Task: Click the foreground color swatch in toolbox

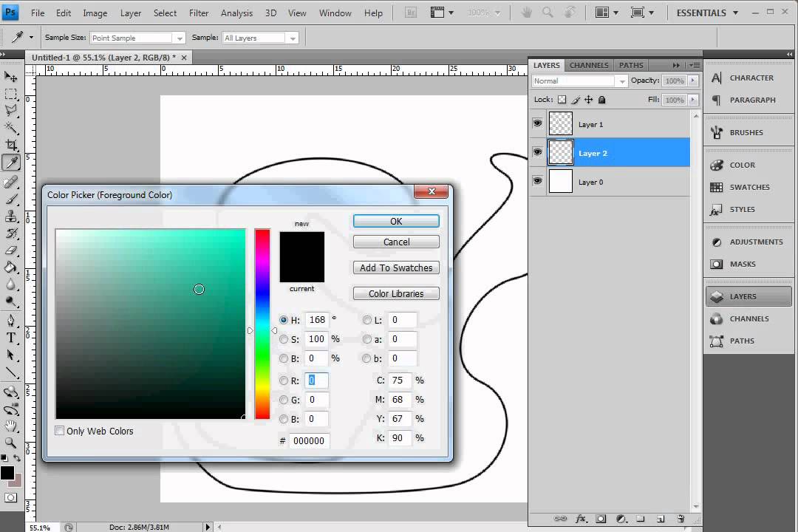Action: point(7,473)
